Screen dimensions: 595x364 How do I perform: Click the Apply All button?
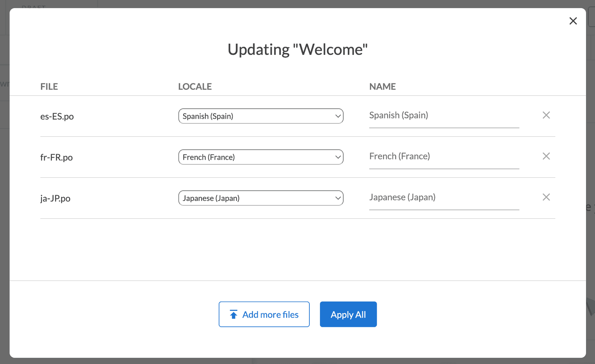pyautogui.click(x=348, y=314)
